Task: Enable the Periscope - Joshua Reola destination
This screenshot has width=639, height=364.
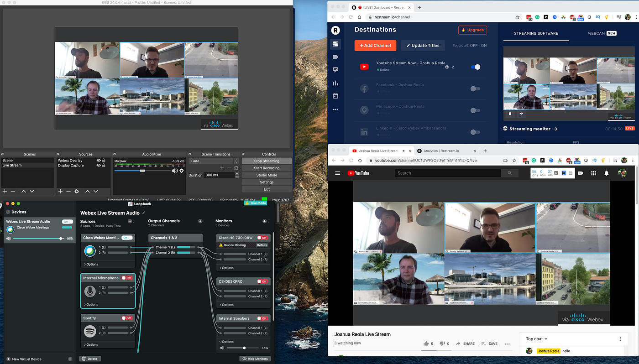Action: (475, 110)
